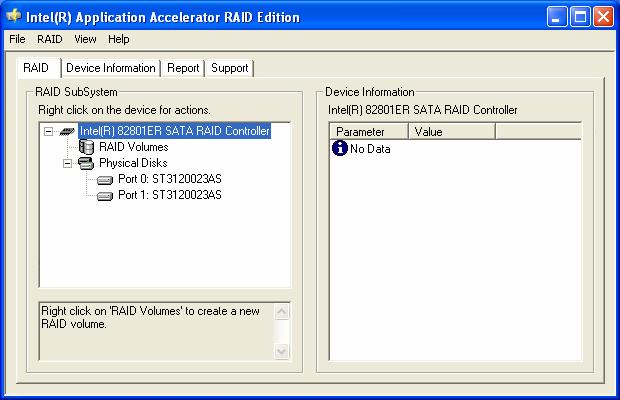Click the Port 1 disk drive icon
Image resolution: width=620 pixels, height=400 pixels.
105,196
